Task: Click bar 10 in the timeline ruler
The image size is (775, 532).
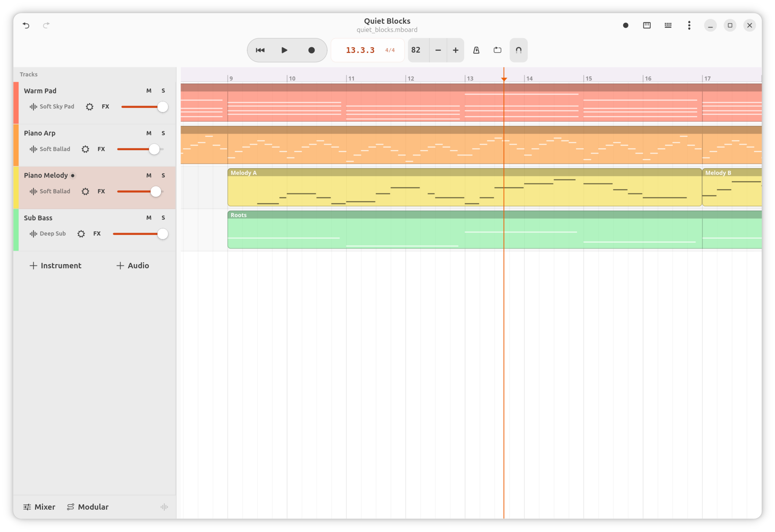Action: pyautogui.click(x=292, y=78)
